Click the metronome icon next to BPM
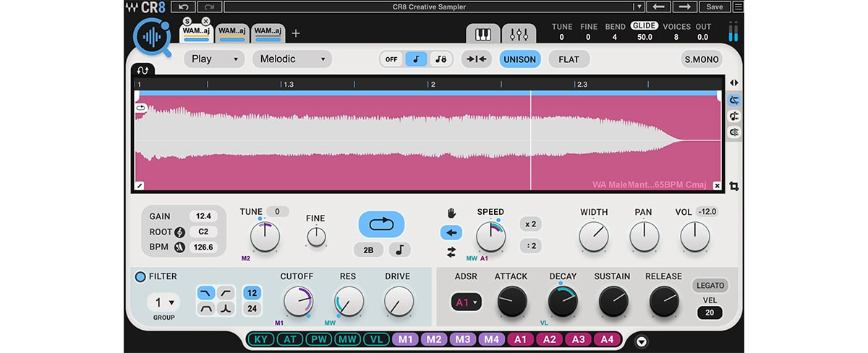This screenshot has width=868, height=353. [179, 247]
